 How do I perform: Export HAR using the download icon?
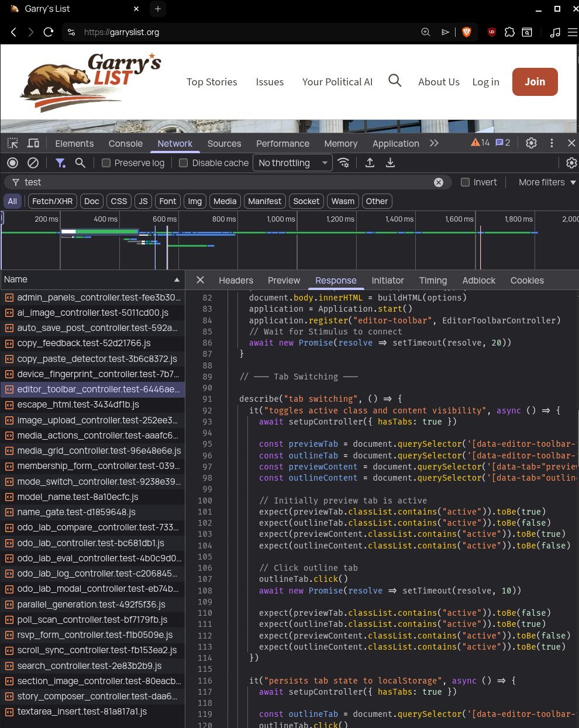click(390, 163)
